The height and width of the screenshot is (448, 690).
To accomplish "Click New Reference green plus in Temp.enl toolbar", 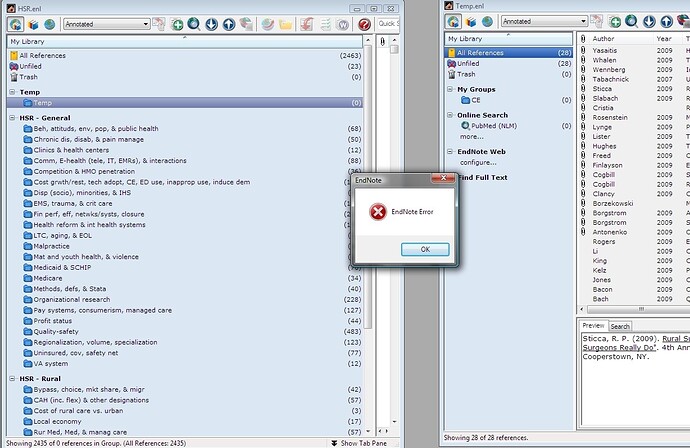I will pyautogui.click(x=615, y=21).
